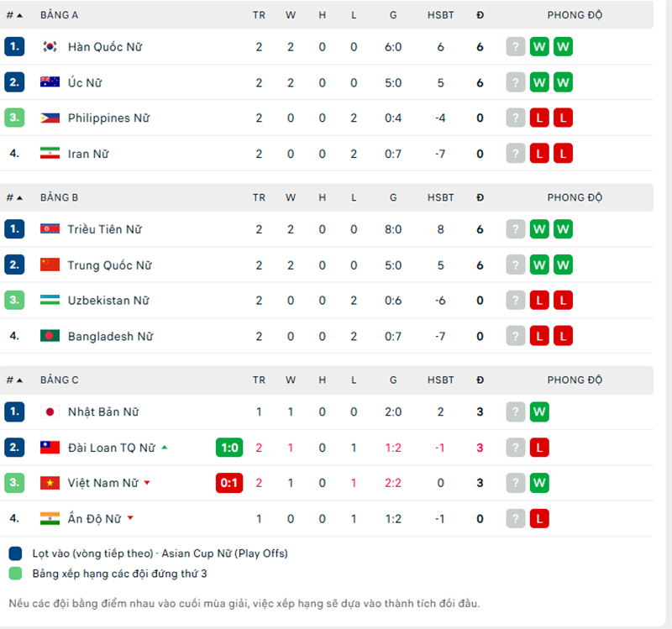This screenshot has height=629, width=672.
Task: Click the Philippines flag icon
Action: [50, 118]
